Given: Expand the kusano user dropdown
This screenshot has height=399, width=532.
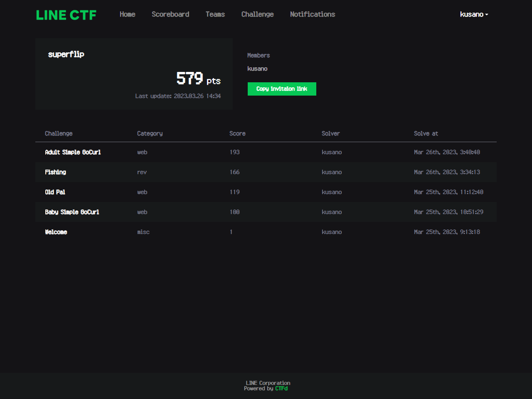Looking at the screenshot, I should [x=474, y=14].
